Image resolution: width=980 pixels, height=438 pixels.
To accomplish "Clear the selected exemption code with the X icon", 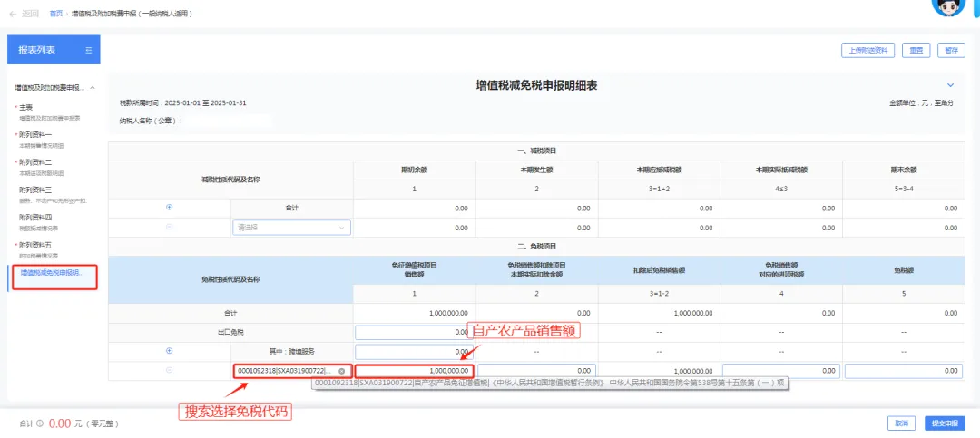I will 341,371.
